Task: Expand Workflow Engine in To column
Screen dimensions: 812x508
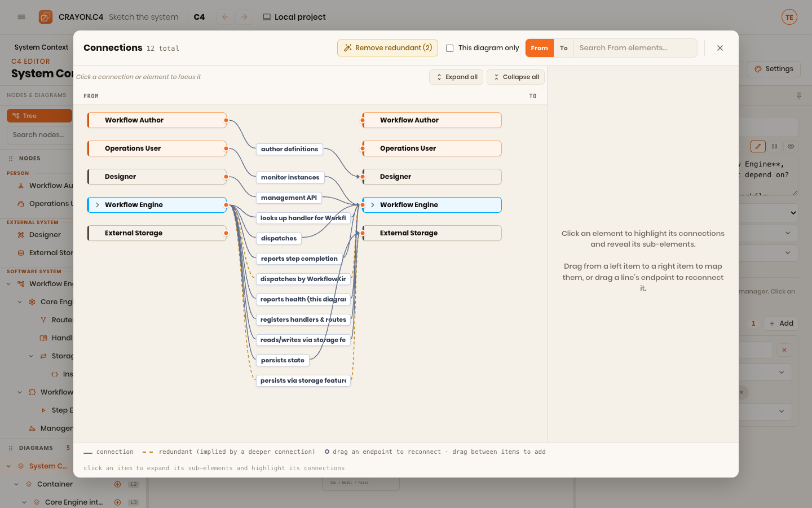Action: [373, 205]
